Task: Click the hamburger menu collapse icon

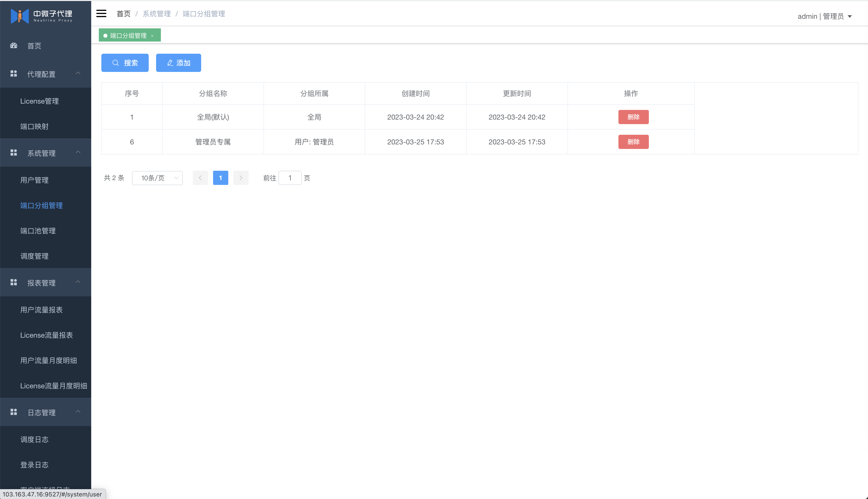Action: click(x=101, y=13)
